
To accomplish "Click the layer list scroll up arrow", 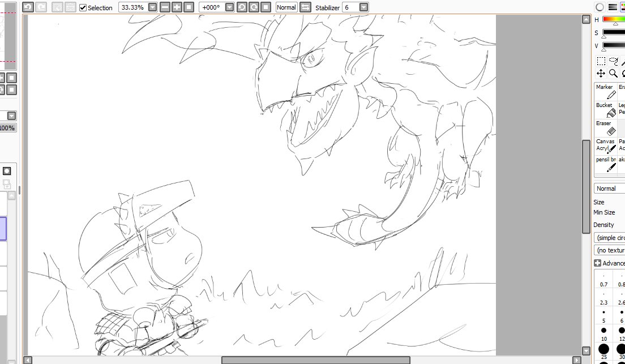I will (x=11, y=195).
